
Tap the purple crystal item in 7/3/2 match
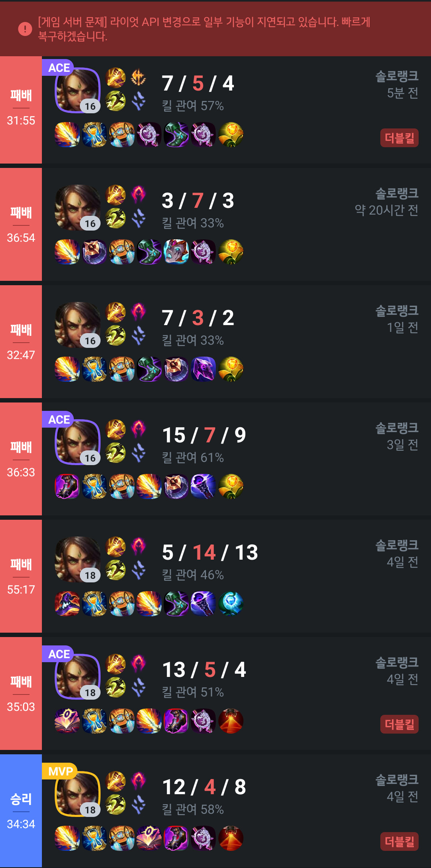pos(203,369)
